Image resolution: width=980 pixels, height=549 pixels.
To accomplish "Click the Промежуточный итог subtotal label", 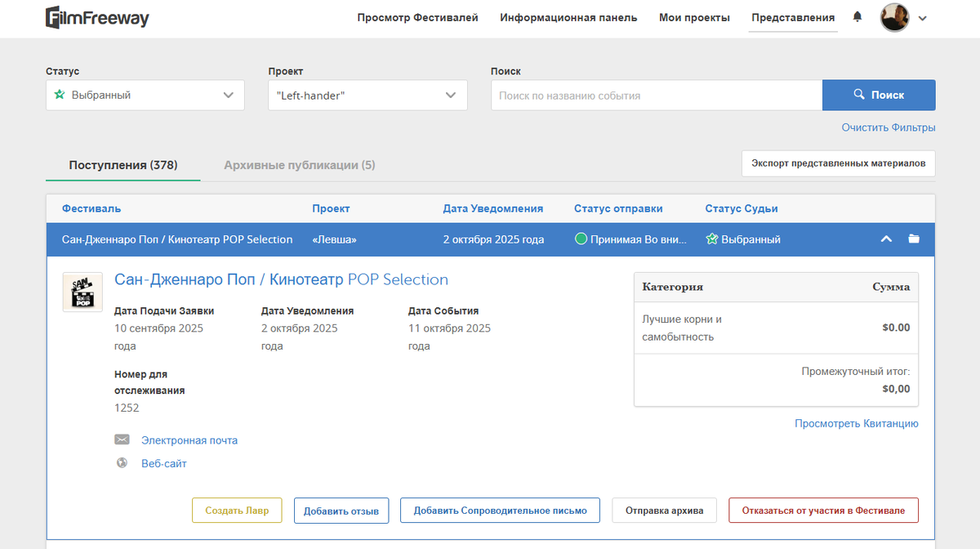I will click(x=856, y=372).
